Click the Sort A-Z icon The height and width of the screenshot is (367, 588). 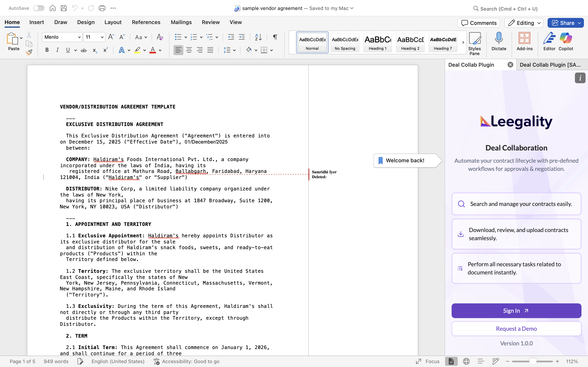[258, 37]
